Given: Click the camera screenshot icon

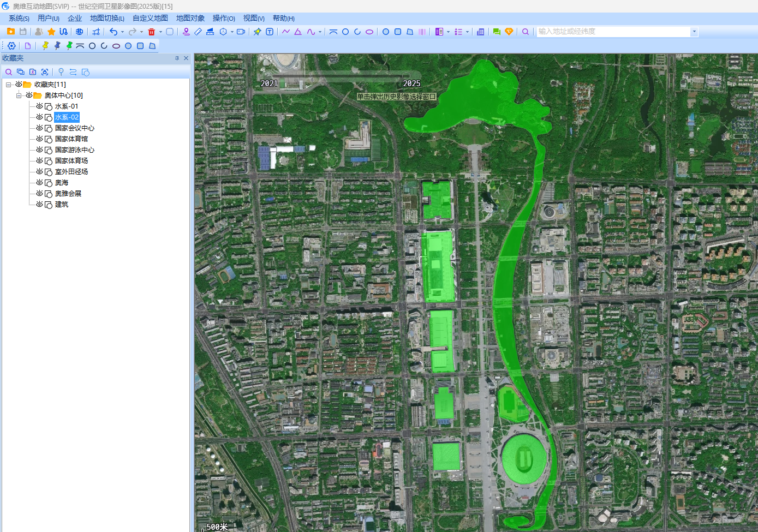Looking at the screenshot, I should pyautogui.click(x=241, y=32).
